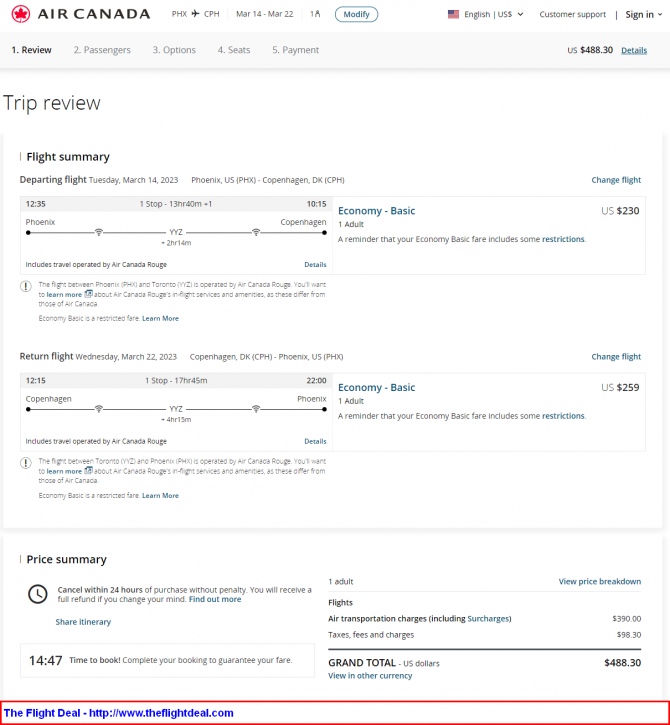The width and height of the screenshot is (670, 725).
Task: Click Change flight for departing flight
Action: click(x=616, y=180)
